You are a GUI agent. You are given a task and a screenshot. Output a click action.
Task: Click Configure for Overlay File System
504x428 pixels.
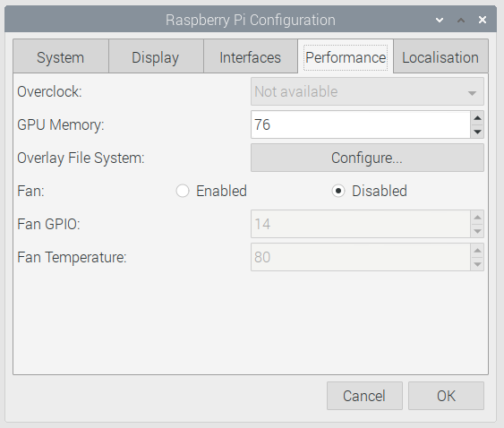(x=367, y=158)
